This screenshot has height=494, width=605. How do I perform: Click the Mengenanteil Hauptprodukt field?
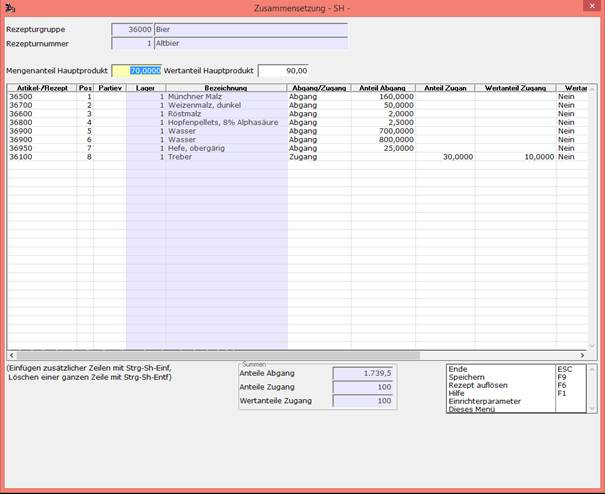pos(137,71)
